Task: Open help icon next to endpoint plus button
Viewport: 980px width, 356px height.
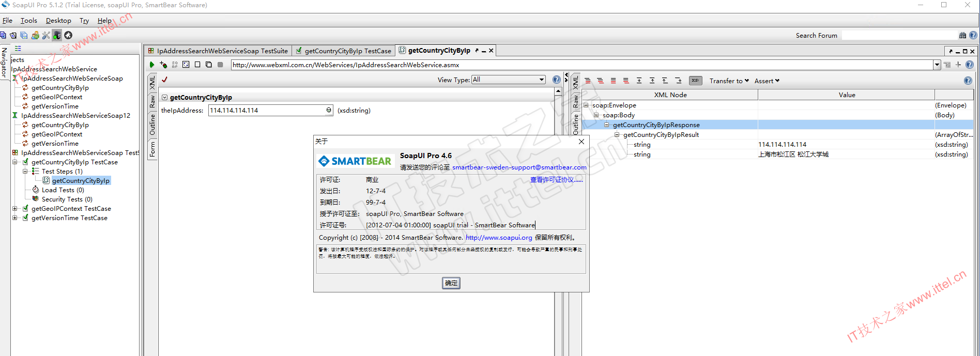Action: [970, 65]
